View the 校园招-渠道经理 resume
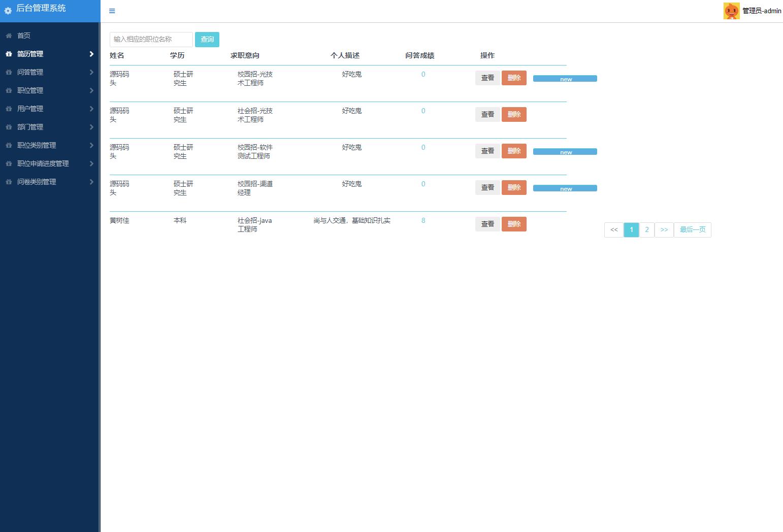Viewport: 783px width, 532px height. point(487,187)
